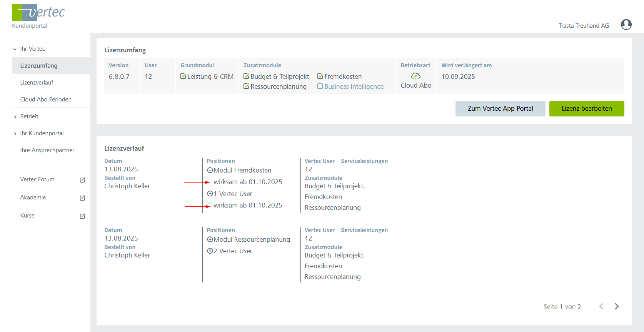
Task: Expand the Betrieb section
Action: coord(15,117)
